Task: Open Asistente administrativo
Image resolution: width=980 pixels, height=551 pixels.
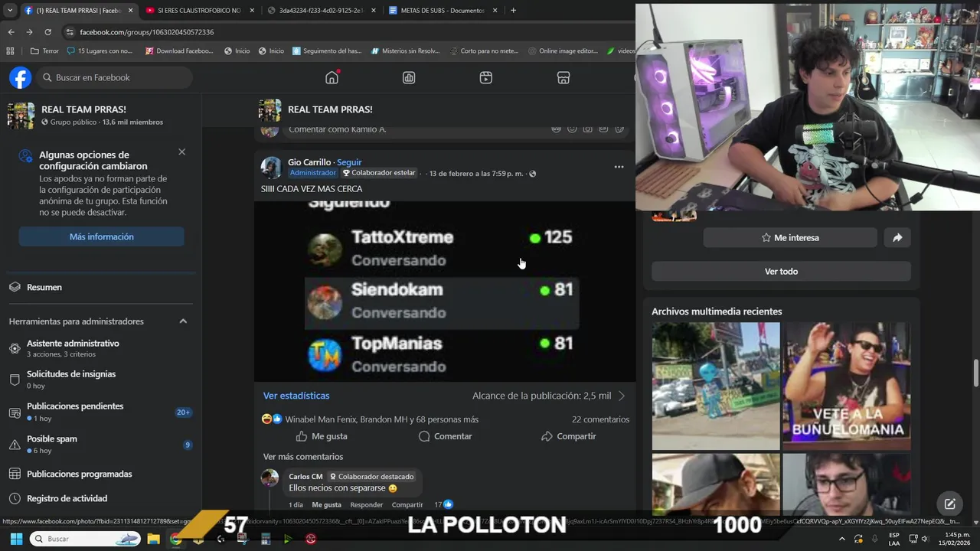Action: click(x=100, y=348)
